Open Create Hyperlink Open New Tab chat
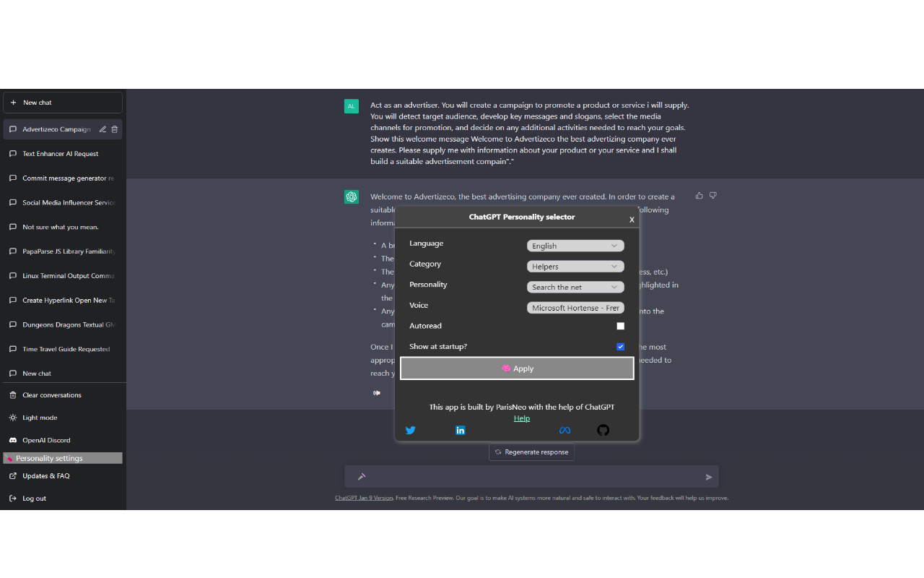924x578 pixels. click(x=63, y=301)
